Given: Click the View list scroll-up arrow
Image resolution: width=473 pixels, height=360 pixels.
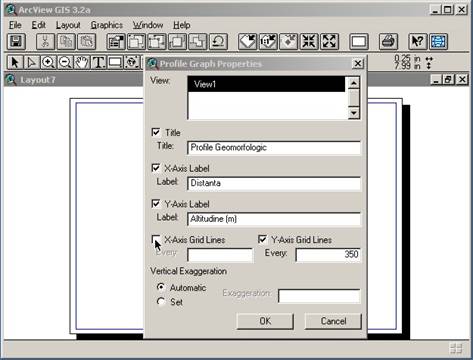Looking at the screenshot, I should (354, 83).
